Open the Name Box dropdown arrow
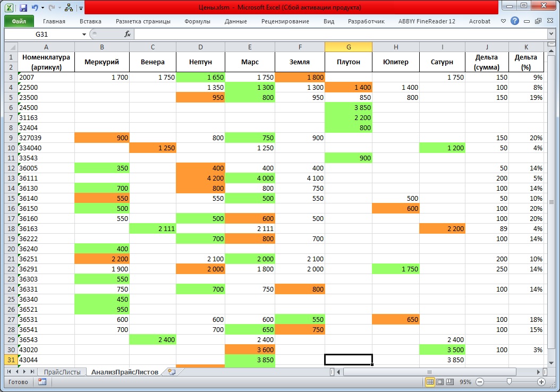Viewport: 560px width, 392px height. (x=84, y=35)
